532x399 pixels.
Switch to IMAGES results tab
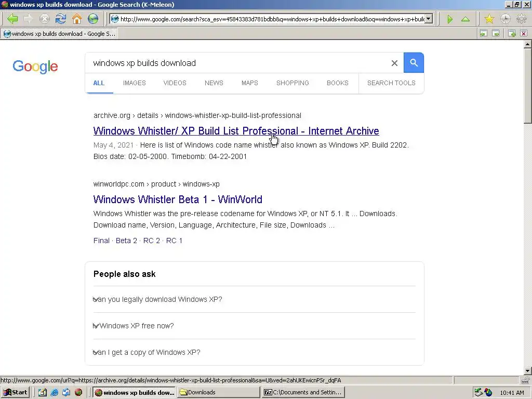click(135, 83)
